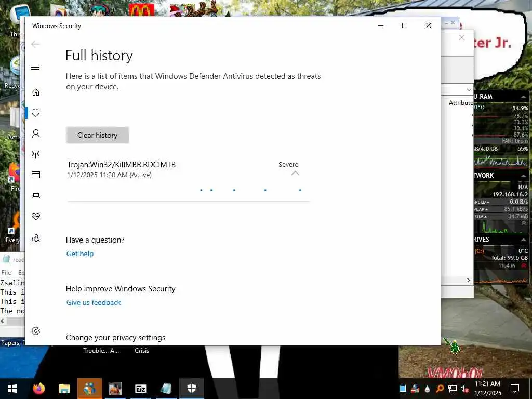Switch to the orange highlighted taskbar app

click(89, 389)
